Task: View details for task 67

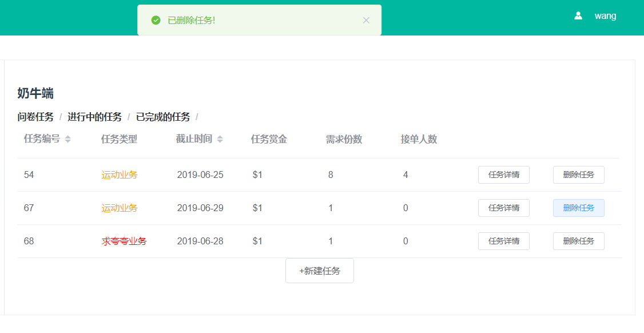Action: 503,208
